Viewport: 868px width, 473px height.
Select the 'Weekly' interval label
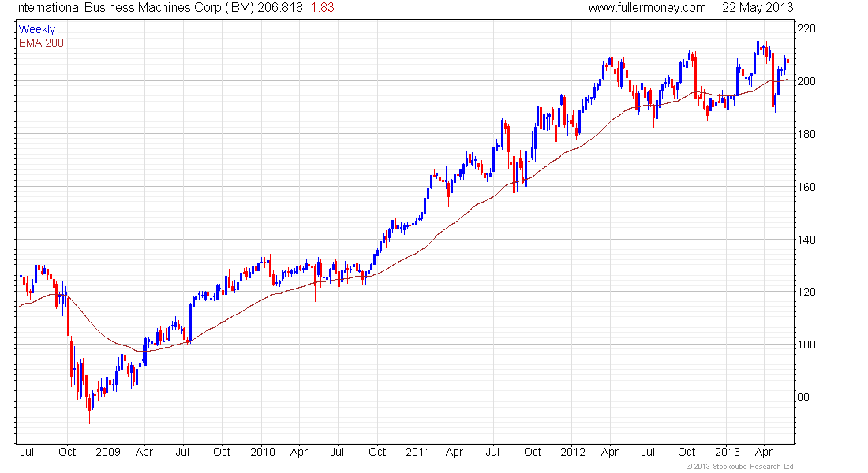(37, 29)
